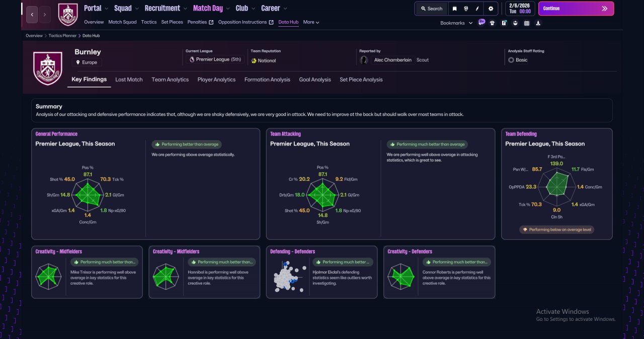Click the external link icon next to Penalties
This screenshot has width=644, height=339.
tap(211, 22)
